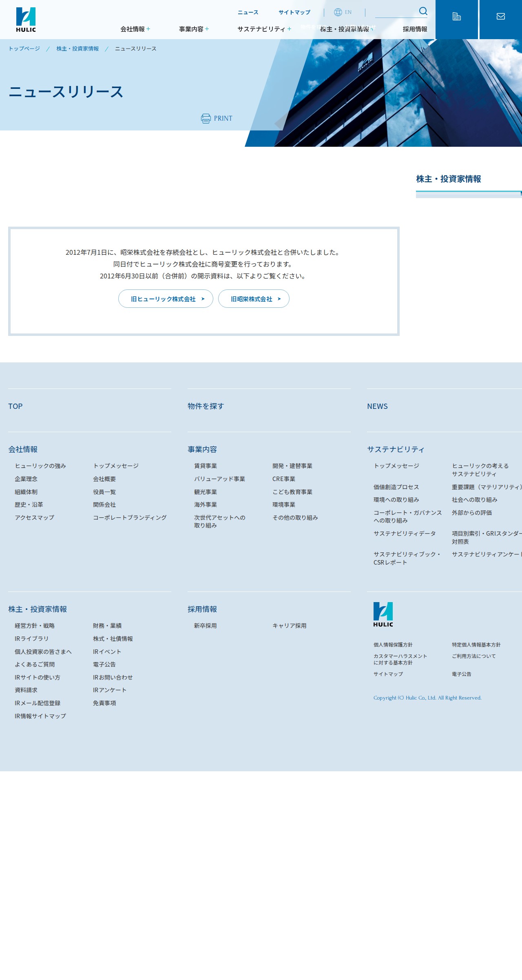This screenshot has width=522, height=980.
Task: Go to トップページ breadcrumb
Action: point(24,49)
